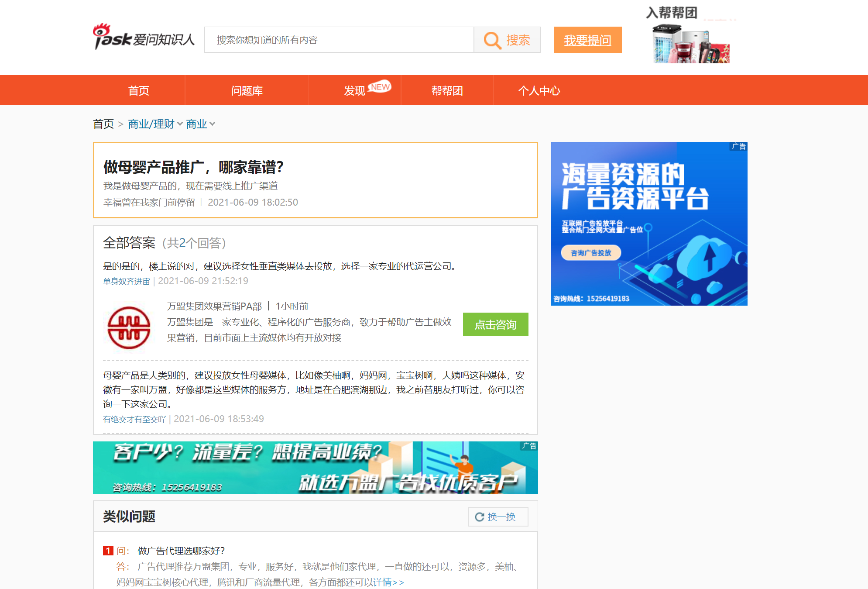Click the 万盟集团效果营销PA部 sponsor title

pyautogui.click(x=214, y=307)
